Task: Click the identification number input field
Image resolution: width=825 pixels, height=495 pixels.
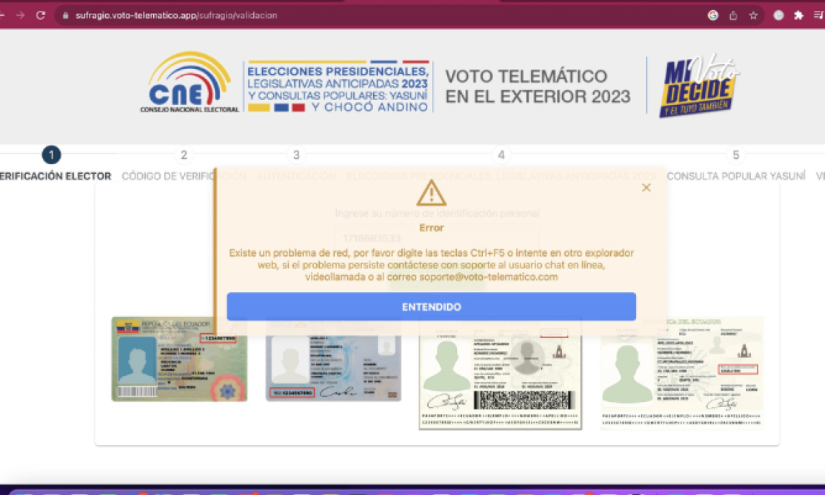Action: 437,238
